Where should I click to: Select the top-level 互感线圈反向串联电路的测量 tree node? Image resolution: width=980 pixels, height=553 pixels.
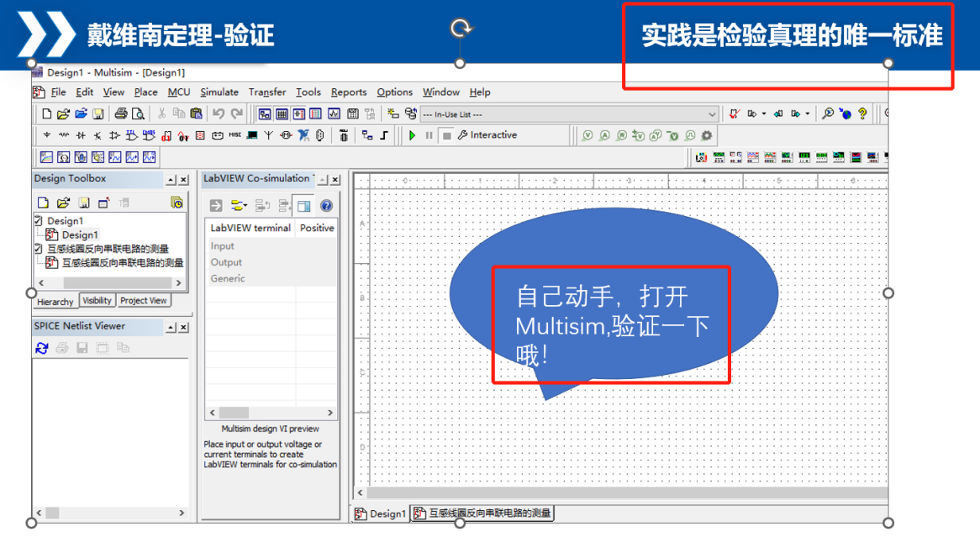pyautogui.click(x=108, y=249)
